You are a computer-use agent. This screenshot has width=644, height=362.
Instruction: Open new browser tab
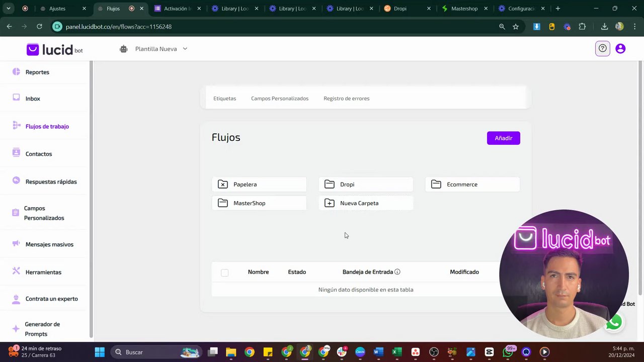(x=557, y=9)
